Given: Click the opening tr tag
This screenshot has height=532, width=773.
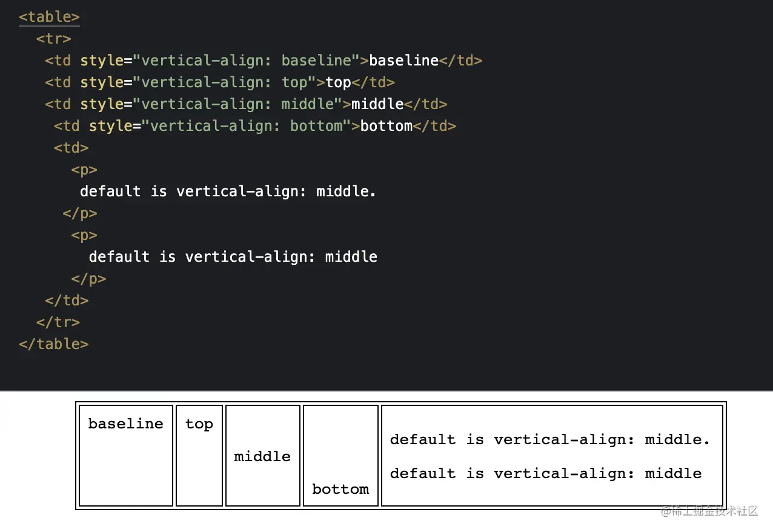Looking at the screenshot, I should pos(53,39).
